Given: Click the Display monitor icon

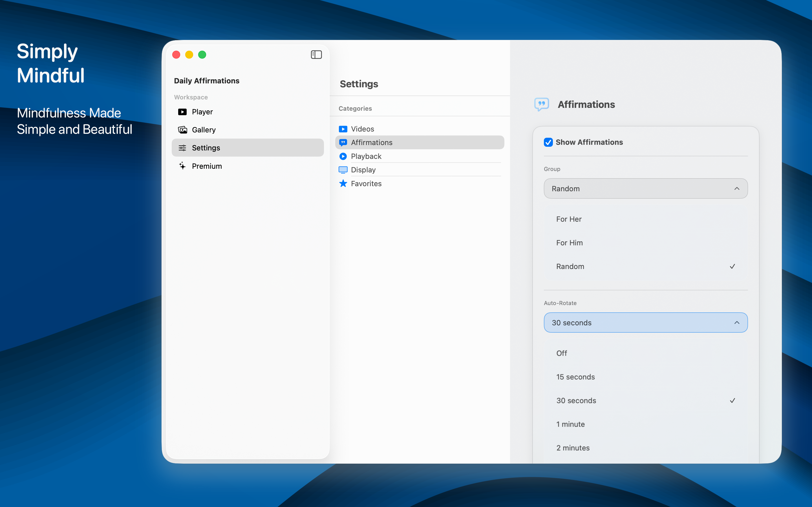Looking at the screenshot, I should (343, 170).
